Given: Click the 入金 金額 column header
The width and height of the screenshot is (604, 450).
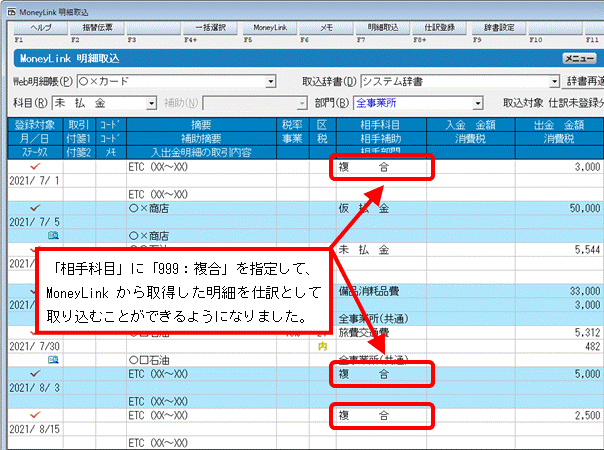Looking at the screenshot, I should [471, 125].
